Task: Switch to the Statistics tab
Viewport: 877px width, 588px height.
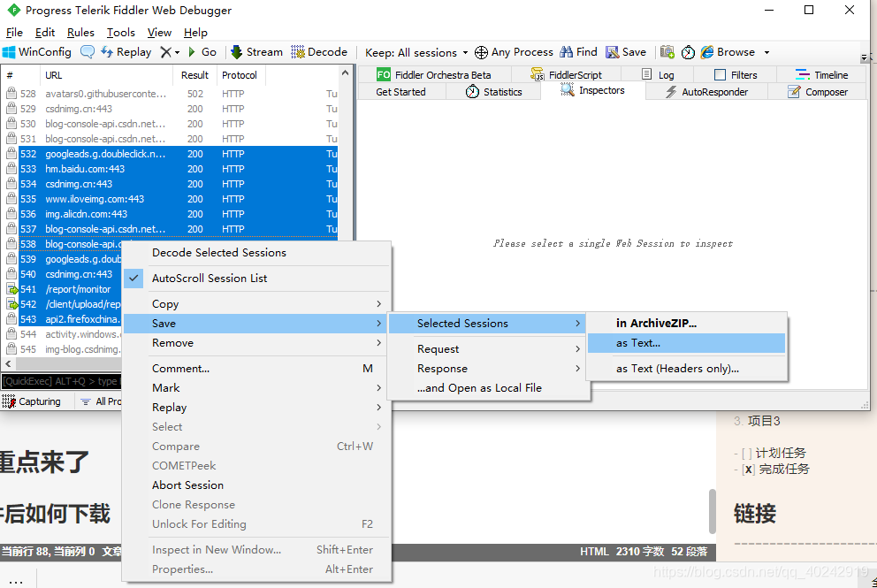Action: 494,92
